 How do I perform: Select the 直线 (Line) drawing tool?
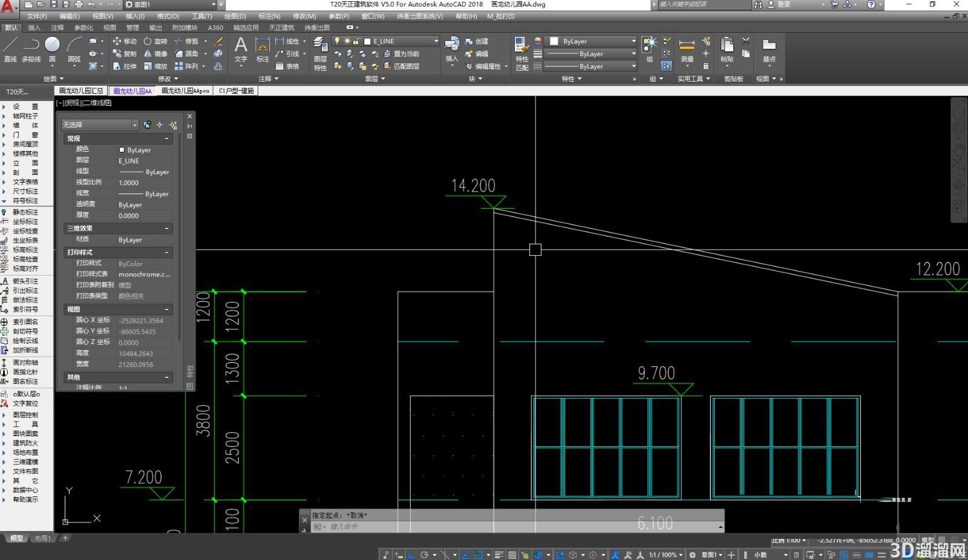10,49
